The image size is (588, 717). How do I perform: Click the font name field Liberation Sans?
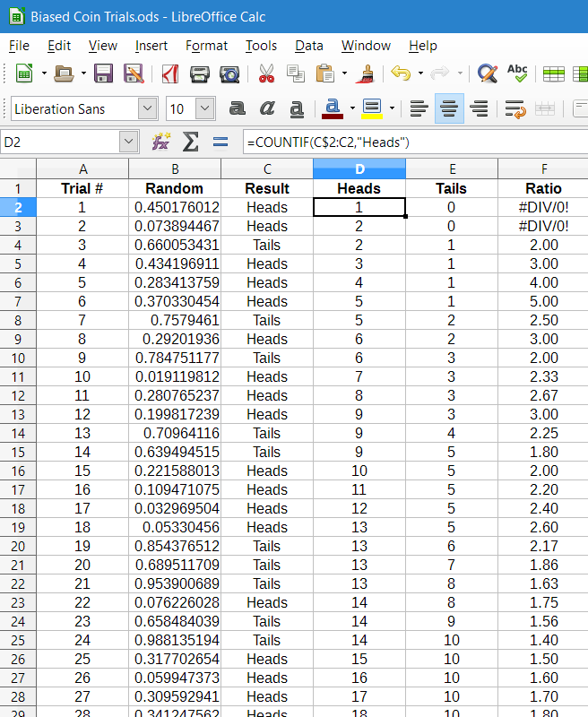(74, 108)
